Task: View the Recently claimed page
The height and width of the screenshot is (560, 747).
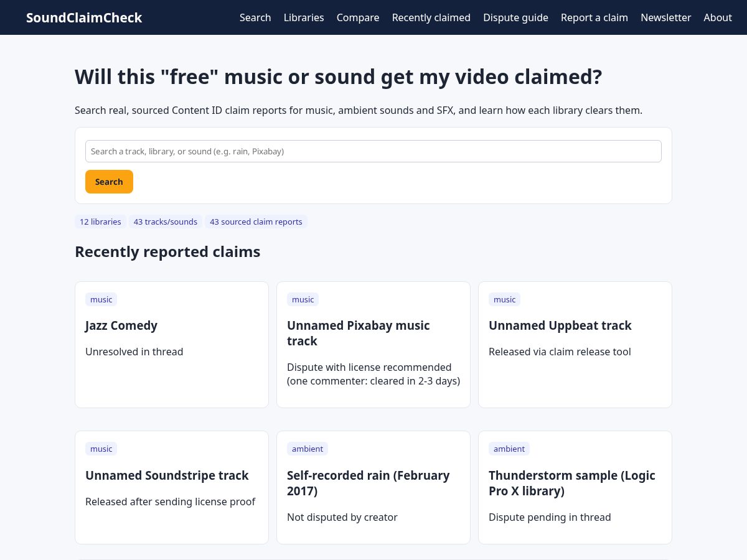Action: tap(431, 17)
